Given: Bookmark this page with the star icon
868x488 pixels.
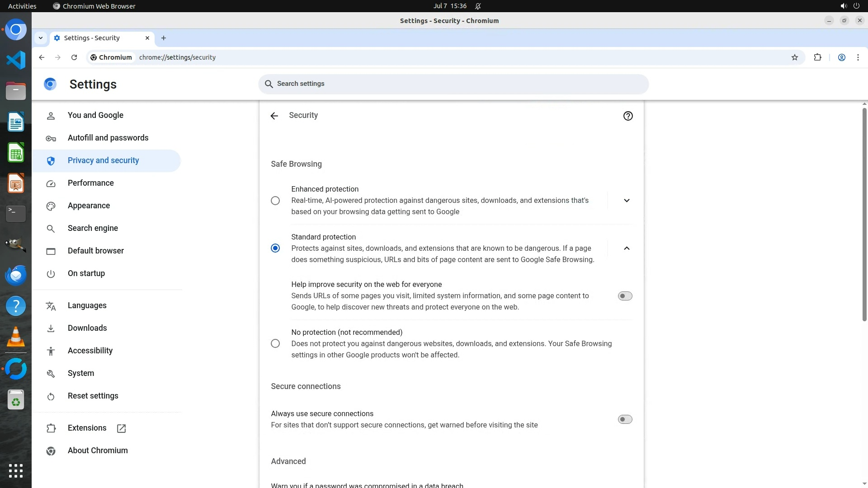Looking at the screenshot, I should 794,57.
